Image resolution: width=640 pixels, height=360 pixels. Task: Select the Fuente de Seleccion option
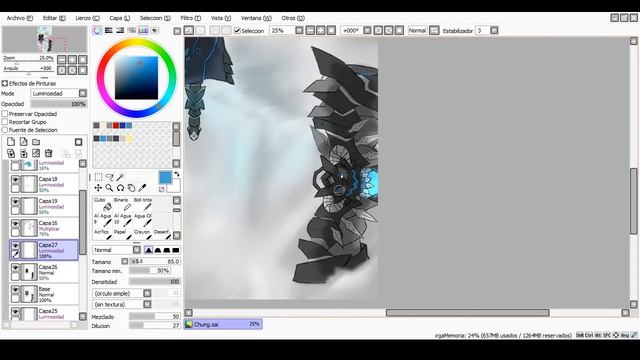5,130
